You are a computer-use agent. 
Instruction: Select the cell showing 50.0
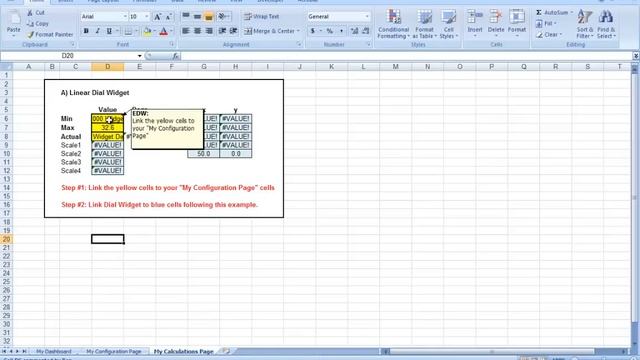pyautogui.click(x=203, y=154)
